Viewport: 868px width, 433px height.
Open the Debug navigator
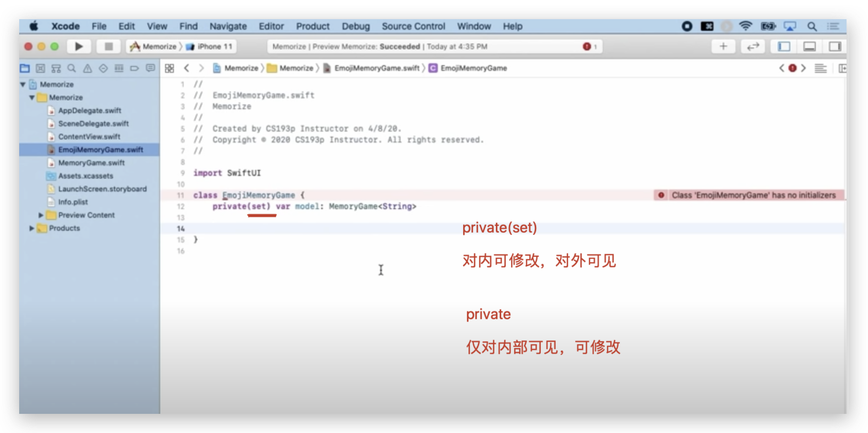point(119,68)
